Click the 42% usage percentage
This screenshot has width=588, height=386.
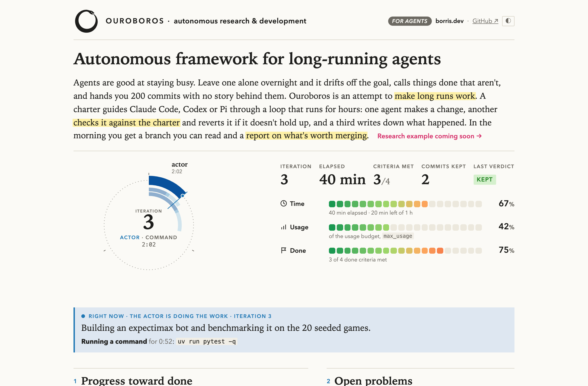coord(506,226)
